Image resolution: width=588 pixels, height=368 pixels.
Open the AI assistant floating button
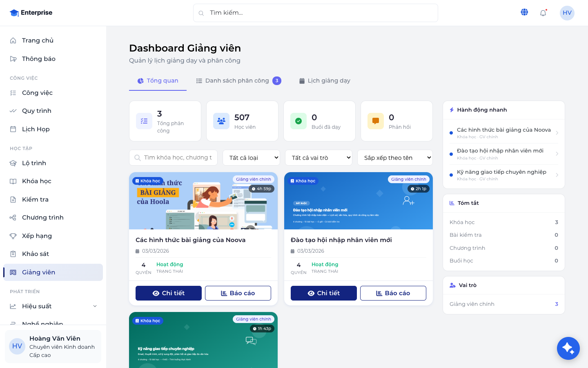(568, 348)
